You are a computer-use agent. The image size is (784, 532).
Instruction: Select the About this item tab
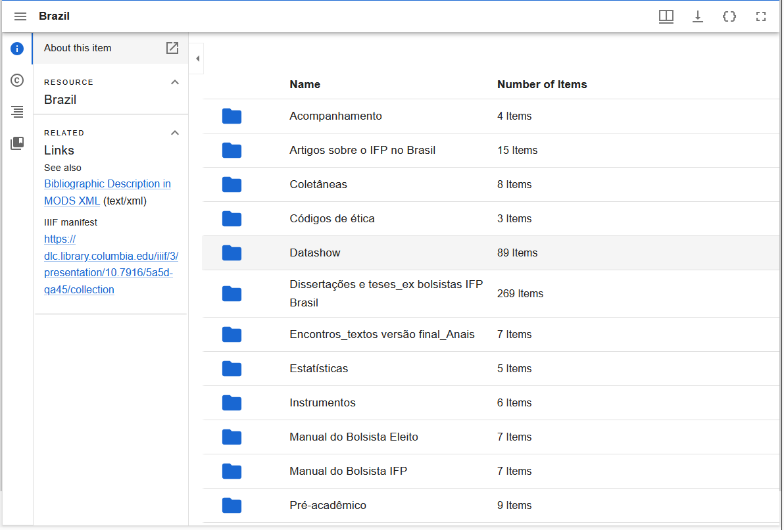[77, 47]
